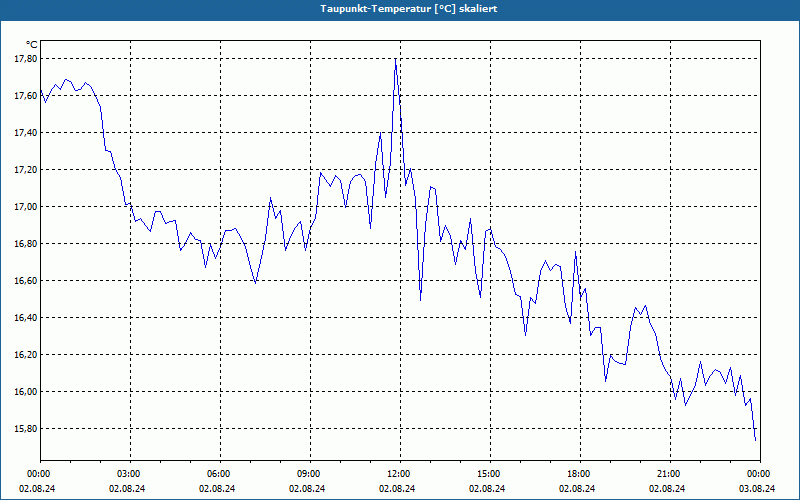
Task: Click the 17,80 peak of the blue curve
Action: (x=395, y=59)
